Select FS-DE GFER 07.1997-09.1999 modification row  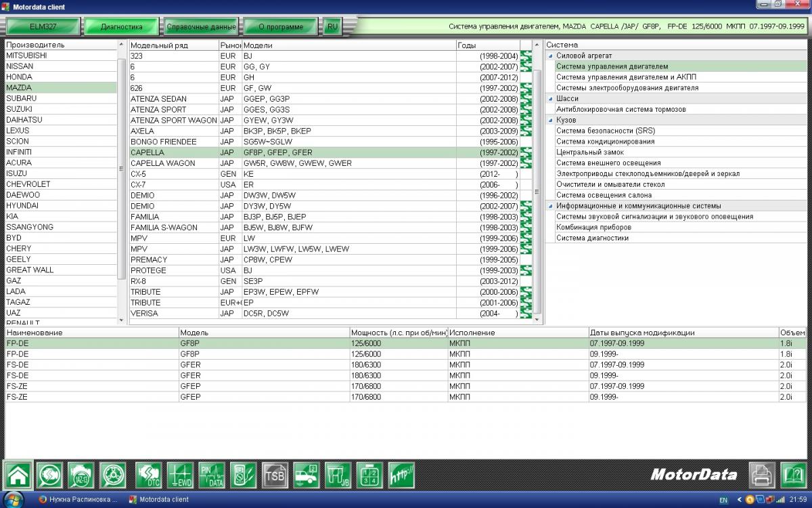(x=406, y=364)
